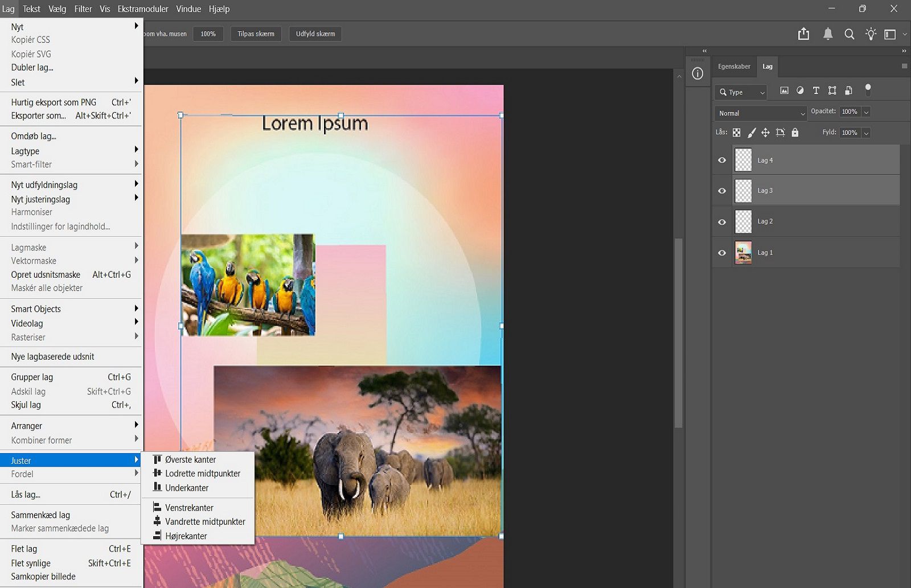This screenshot has width=911, height=588.
Task: Select the Lag 1 layer thumbnail
Action: tap(743, 253)
